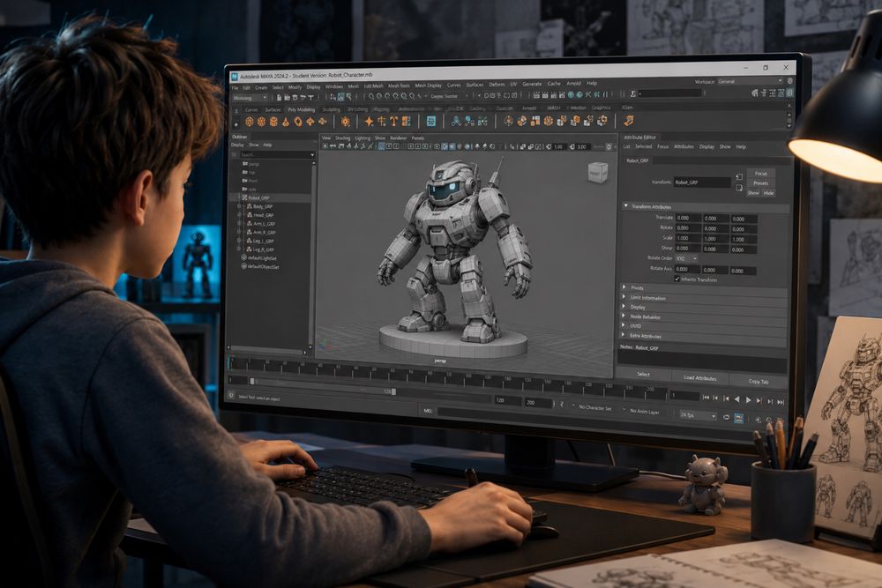
Task: Click range slider handle at 120
Action: (393, 391)
